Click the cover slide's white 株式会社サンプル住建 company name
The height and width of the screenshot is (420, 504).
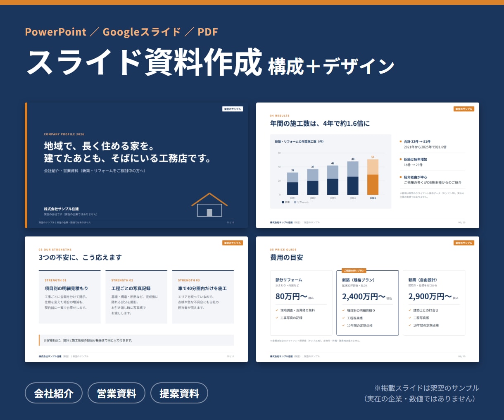click(x=62, y=209)
